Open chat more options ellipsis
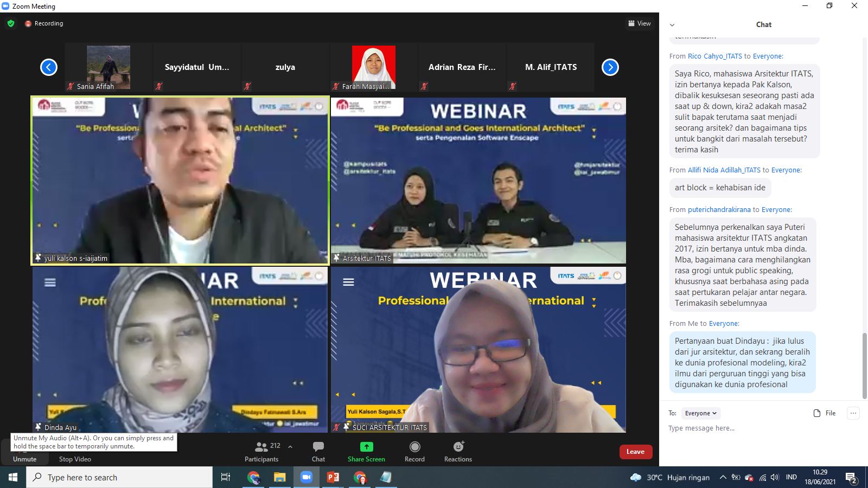The width and height of the screenshot is (868, 488). [853, 413]
